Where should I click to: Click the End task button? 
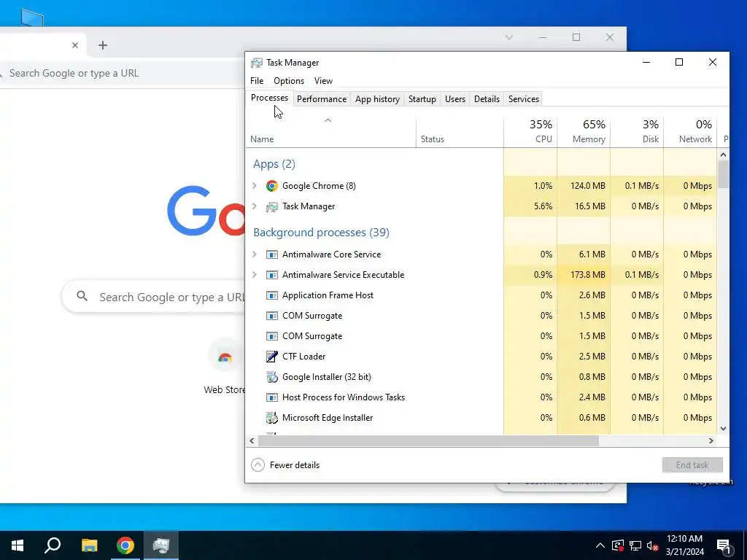click(692, 464)
